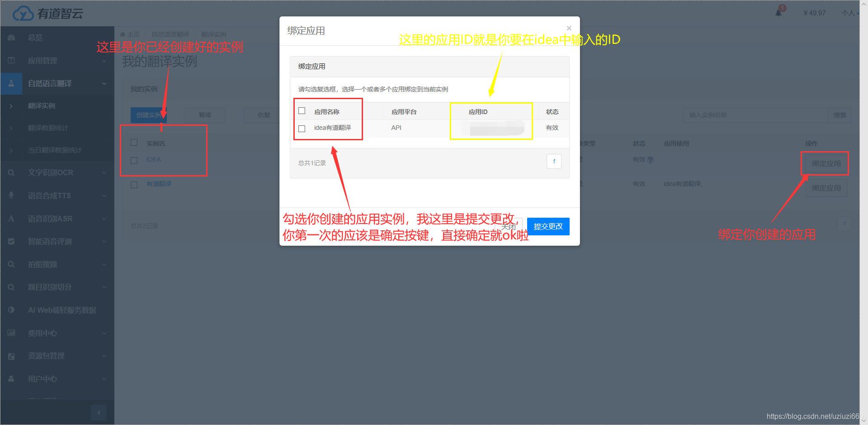Click the 应用管理 sidebar icon
868x425 pixels.
click(11, 60)
